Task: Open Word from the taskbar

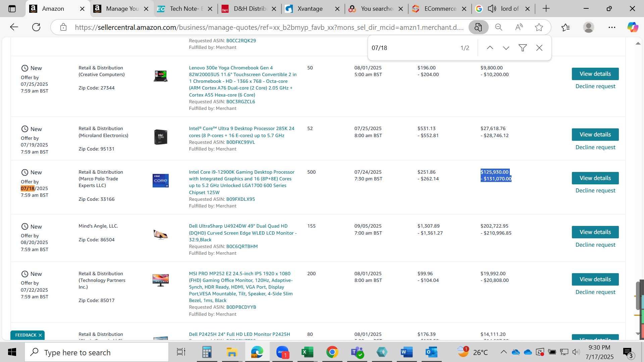Action: pyautogui.click(x=407, y=352)
